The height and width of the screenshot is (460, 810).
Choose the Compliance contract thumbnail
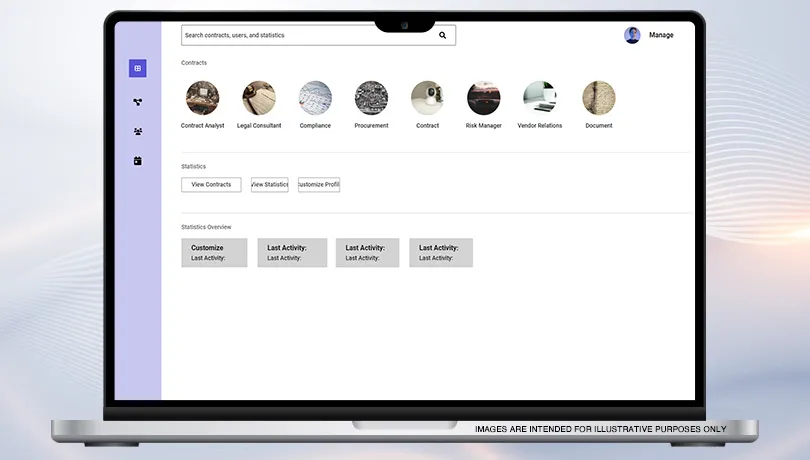pos(315,98)
